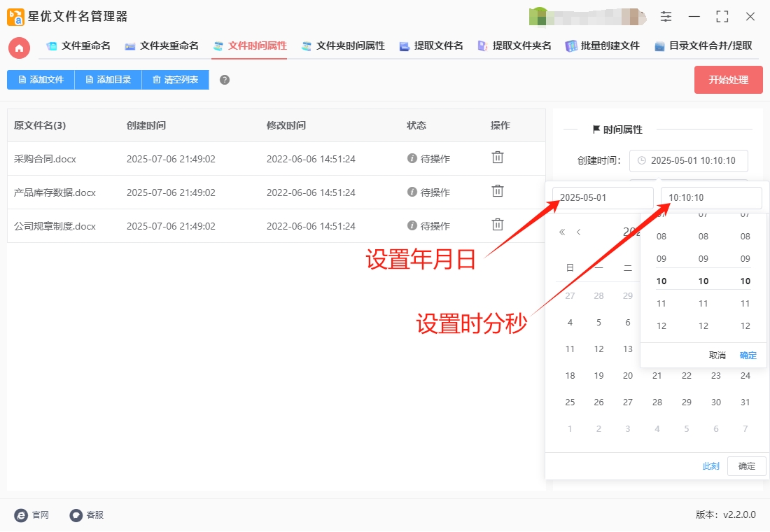This screenshot has height=532, width=770.
Task: Delete the 采购合同.docx row with trash icon
Action: tap(498, 157)
